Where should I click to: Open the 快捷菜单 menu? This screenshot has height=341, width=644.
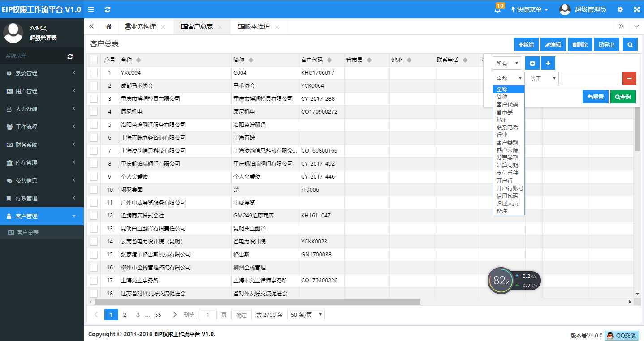coord(529,9)
